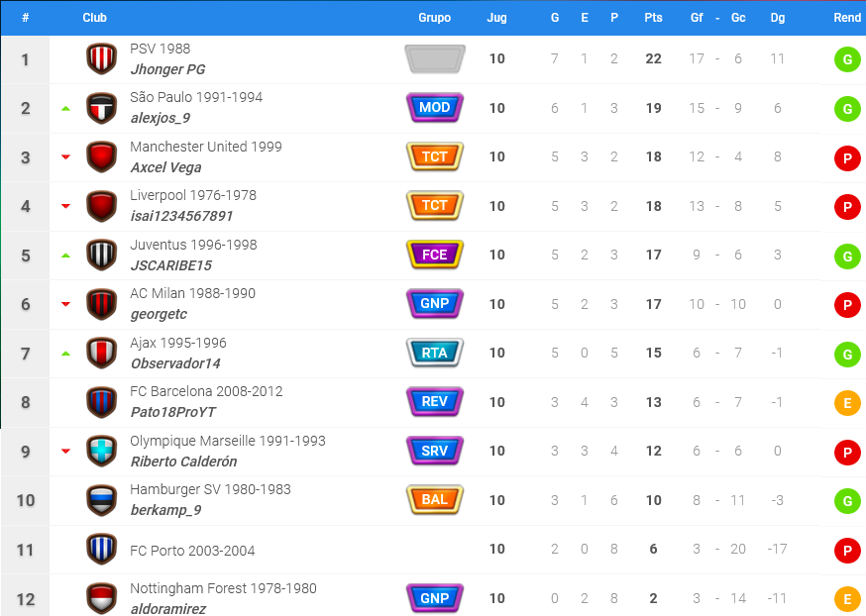This screenshot has height=616, width=866.
Task: Open the RTA group badge for Ajax
Action: (435, 353)
